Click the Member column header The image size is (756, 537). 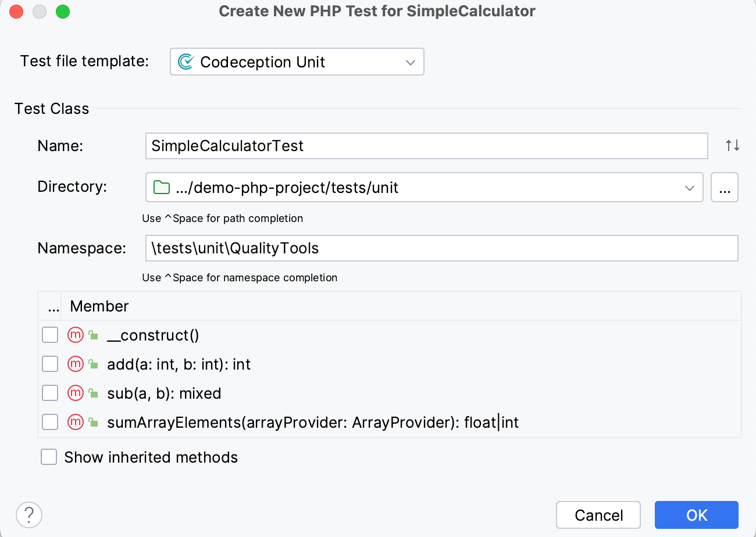tap(99, 306)
